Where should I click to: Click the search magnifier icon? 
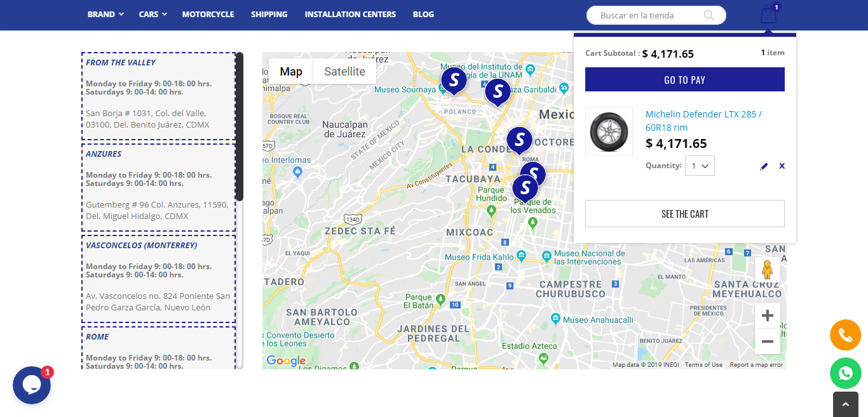tap(709, 15)
